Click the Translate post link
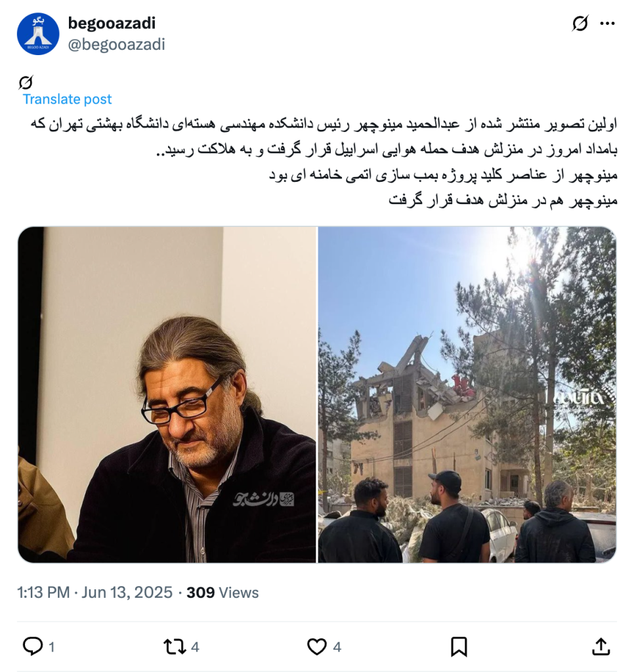The width and height of the screenshot is (634, 672). (x=67, y=99)
